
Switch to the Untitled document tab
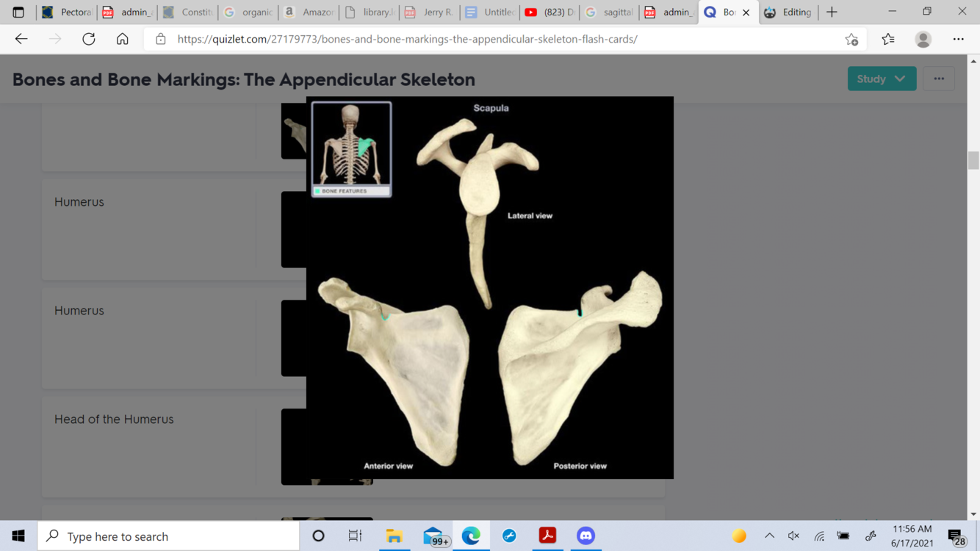489,12
